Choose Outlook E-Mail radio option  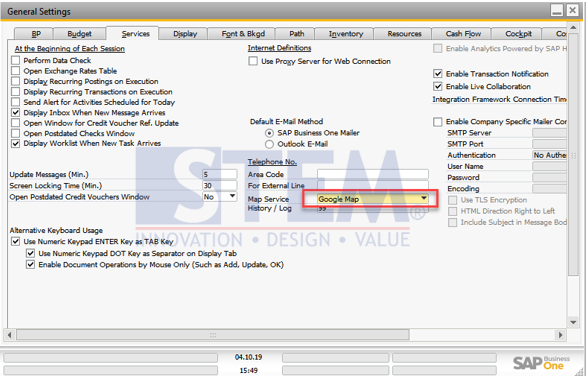[x=269, y=144]
